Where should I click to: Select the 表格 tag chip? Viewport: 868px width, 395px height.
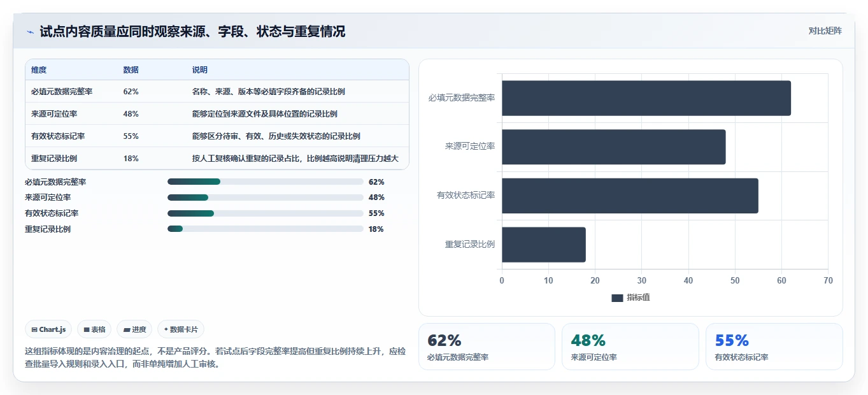(x=94, y=329)
